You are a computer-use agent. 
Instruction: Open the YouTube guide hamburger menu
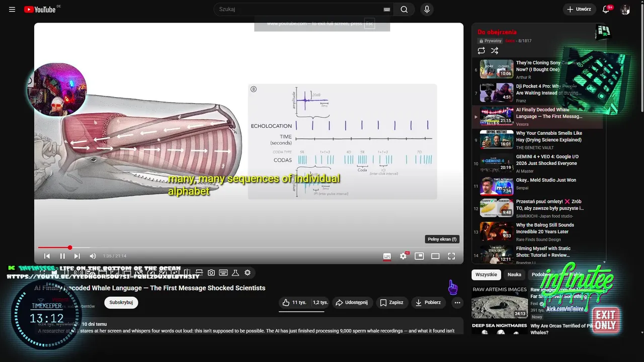coord(12,10)
